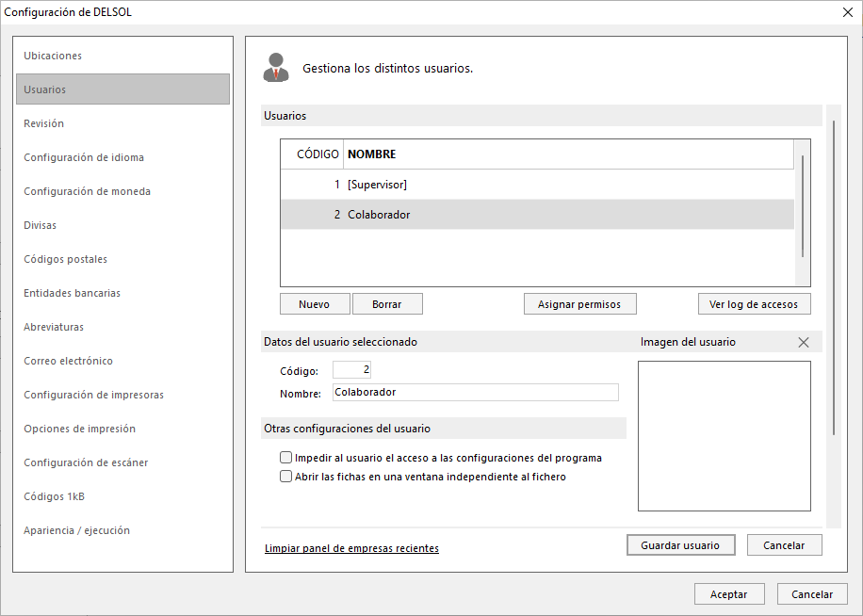This screenshot has height=616, width=863.
Task: Click the users list vertical scrollbar
Action: pos(803,206)
